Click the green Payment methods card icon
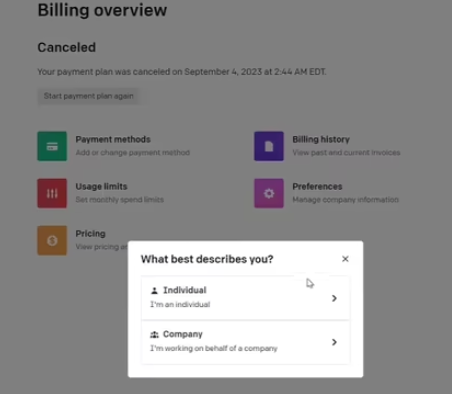Screen dimensions: 452x394 click(x=52, y=146)
